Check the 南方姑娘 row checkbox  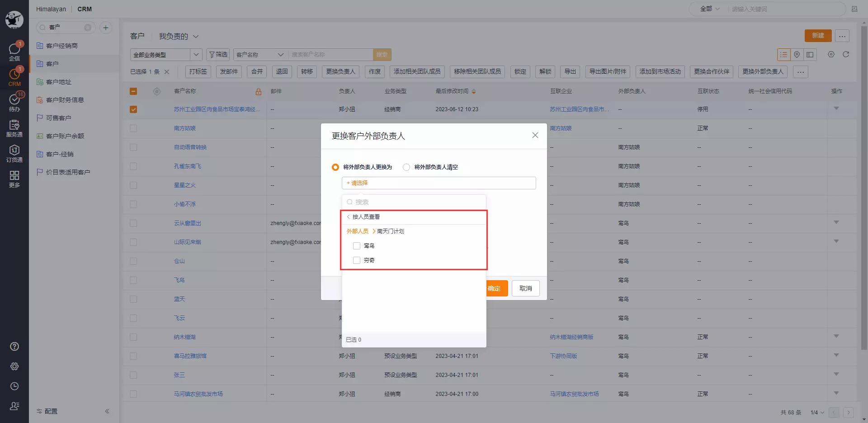[133, 128]
